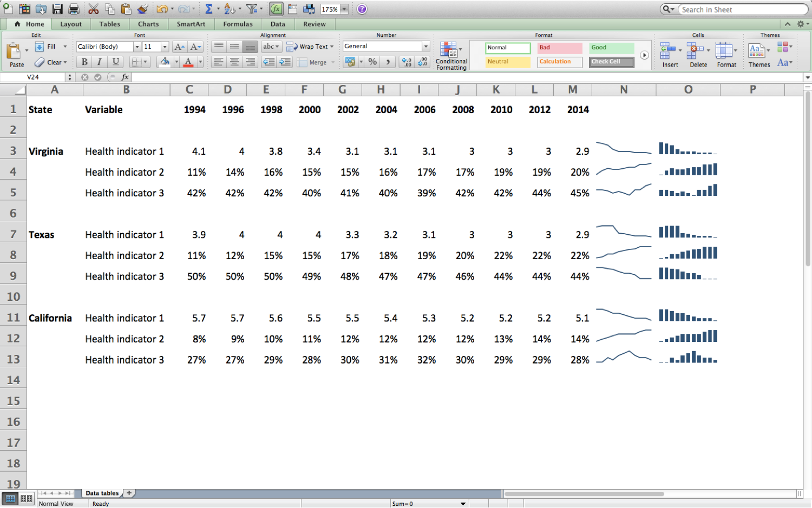This screenshot has width=812, height=508.
Task: Open the zoom 175% dropdown
Action: coord(344,9)
